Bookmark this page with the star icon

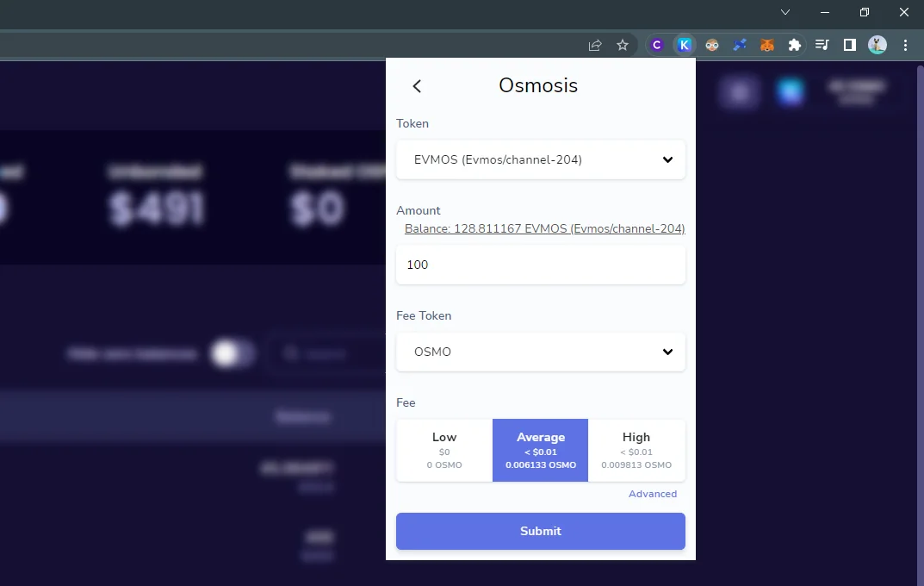click(x=623, y=45)
